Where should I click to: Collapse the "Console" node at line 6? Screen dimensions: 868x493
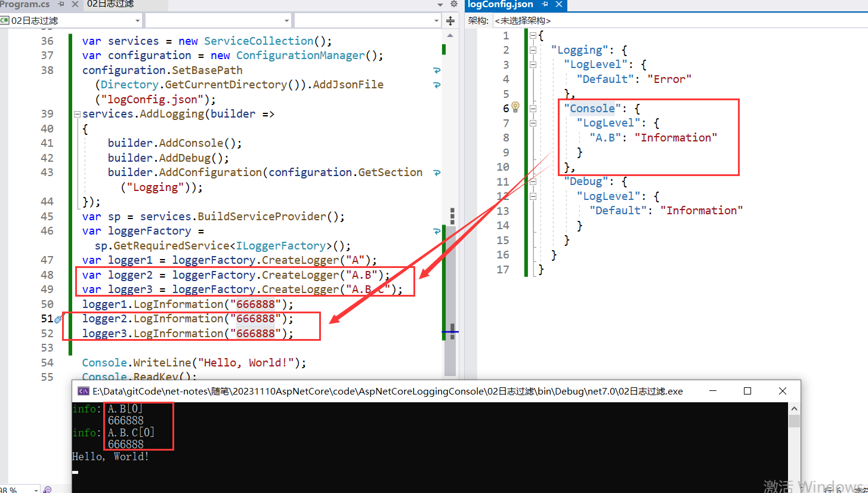(x=533, y=109)
